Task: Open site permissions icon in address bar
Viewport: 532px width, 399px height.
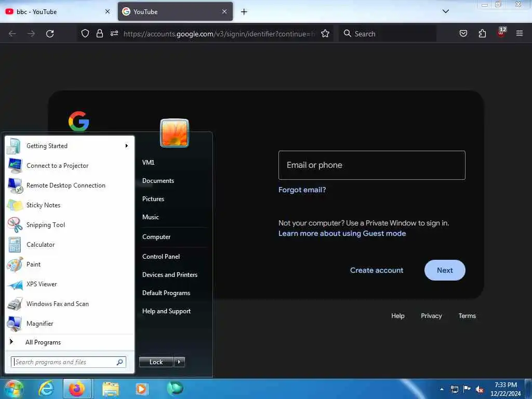Action: (114, 33)
